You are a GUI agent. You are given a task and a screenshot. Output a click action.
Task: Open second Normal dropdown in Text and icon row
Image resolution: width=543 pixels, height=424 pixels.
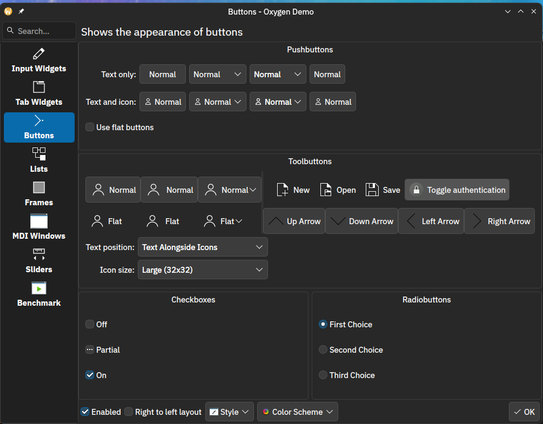[217, 102]
